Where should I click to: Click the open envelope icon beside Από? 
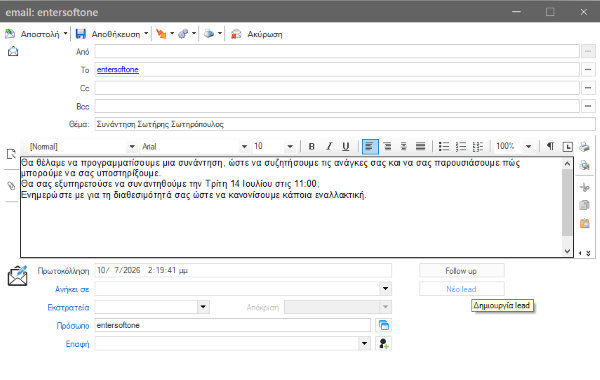[x=13, y=51]
